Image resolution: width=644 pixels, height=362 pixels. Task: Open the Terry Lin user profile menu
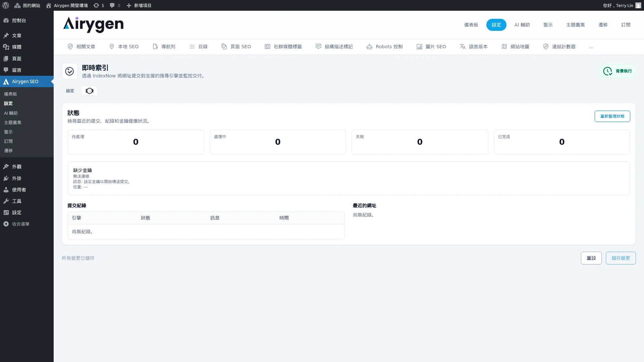[x=622, y=5]
